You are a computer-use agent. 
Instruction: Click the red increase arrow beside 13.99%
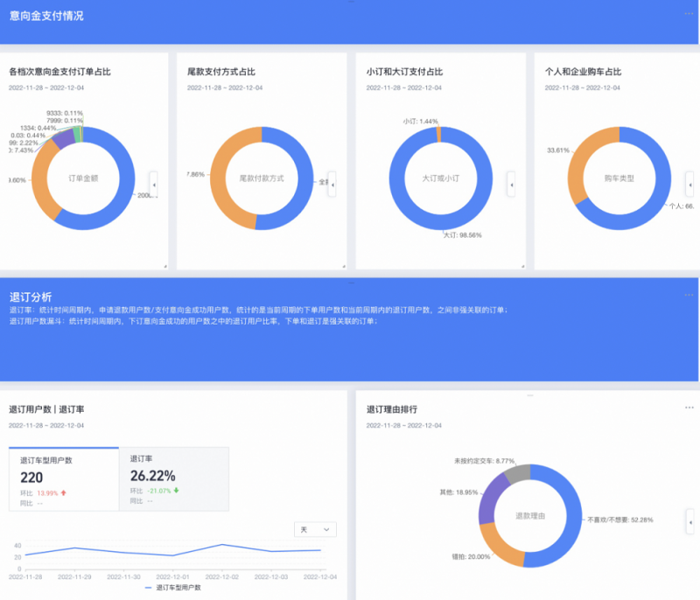[x=63, y=491]
